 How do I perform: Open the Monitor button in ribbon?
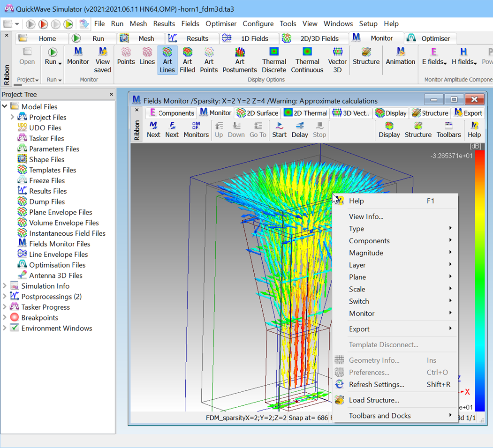point(78,56)
